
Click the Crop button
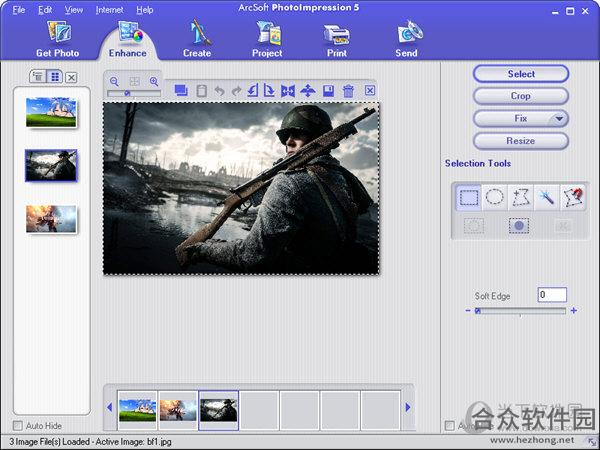(x=521, y=96)
